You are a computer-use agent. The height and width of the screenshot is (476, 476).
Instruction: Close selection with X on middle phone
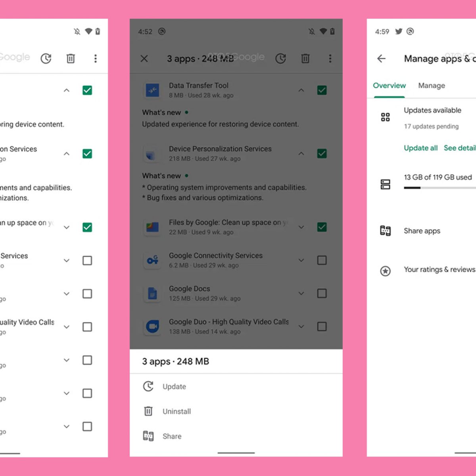point(144,59)
